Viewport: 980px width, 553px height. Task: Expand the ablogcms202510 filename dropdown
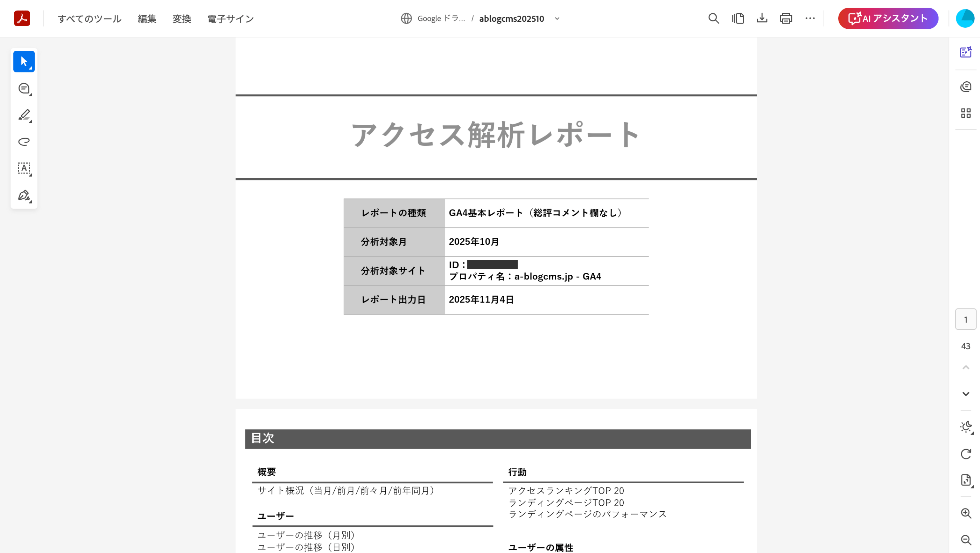(557, 18)
